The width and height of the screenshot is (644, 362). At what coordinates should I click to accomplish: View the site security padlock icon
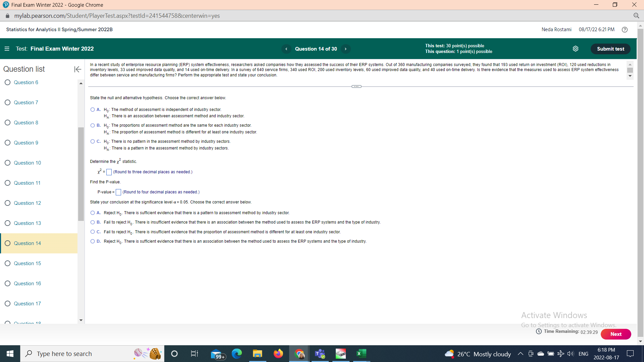click(x=7, y=16)
